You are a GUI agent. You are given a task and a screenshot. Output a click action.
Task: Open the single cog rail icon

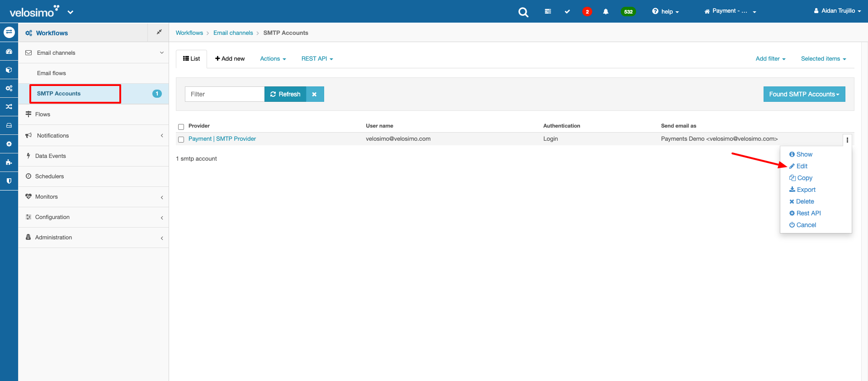click(9, 144)
